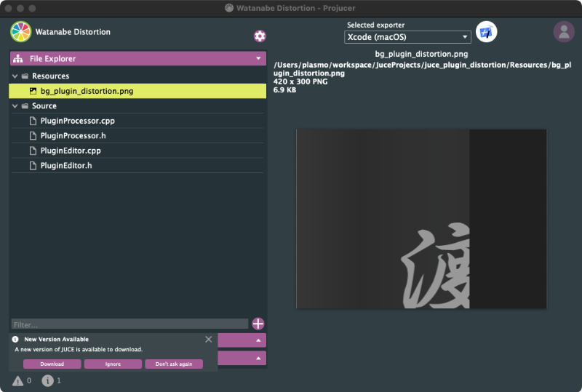582x392 pixels.
Task: Click the JUCE logo icon
Action: pos(21,32)
